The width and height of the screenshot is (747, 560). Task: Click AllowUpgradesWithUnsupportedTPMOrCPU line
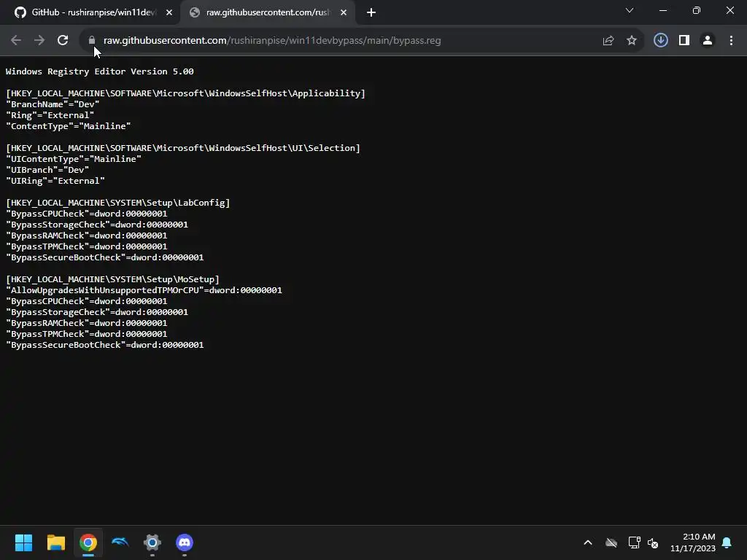(x=144, y=290)
